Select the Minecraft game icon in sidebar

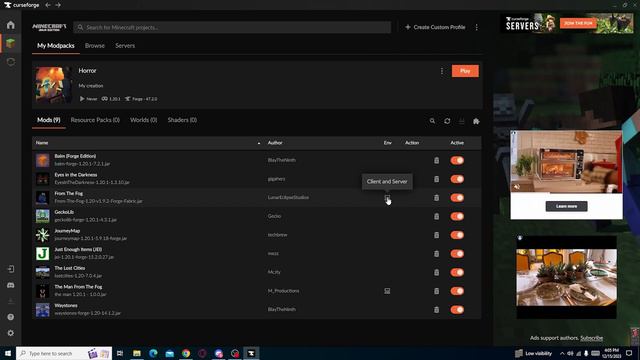11,43
